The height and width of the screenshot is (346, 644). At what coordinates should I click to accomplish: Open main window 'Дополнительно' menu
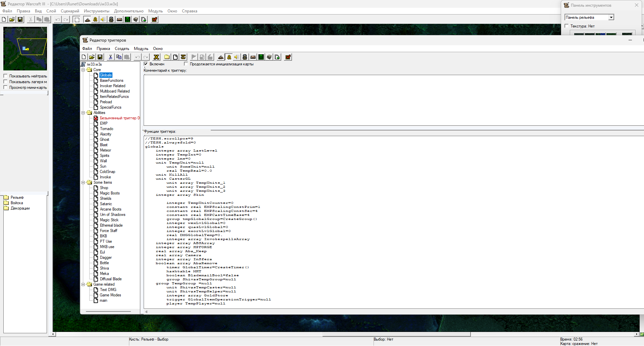tap(129, 11)
